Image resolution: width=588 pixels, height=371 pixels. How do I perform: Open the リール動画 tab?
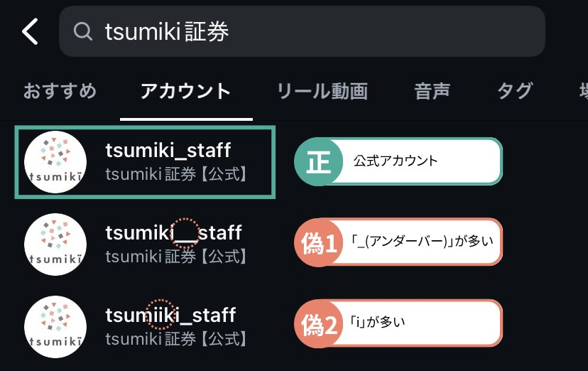tap(322, 91)
